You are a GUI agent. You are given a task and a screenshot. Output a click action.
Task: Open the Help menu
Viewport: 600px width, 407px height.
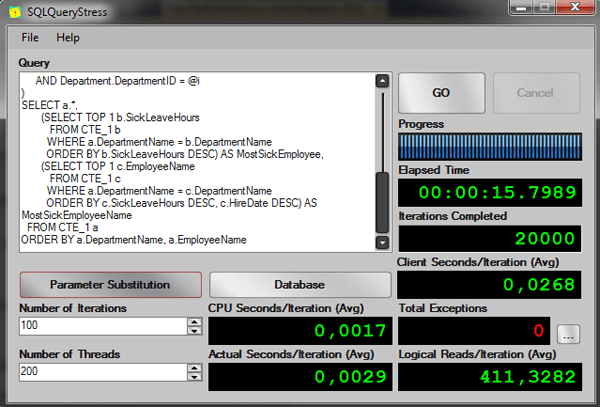tap(68, 37)
